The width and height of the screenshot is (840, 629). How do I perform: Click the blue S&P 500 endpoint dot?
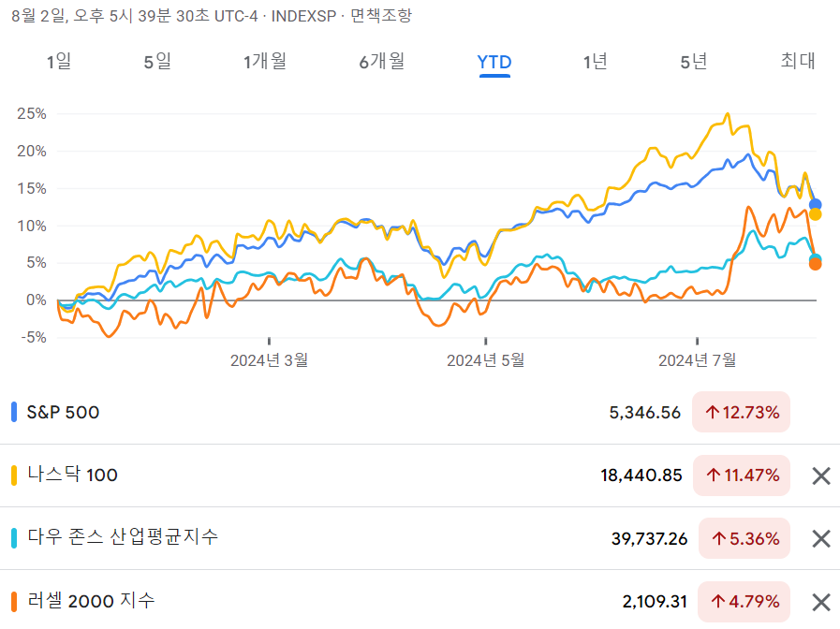pos(816,204)
